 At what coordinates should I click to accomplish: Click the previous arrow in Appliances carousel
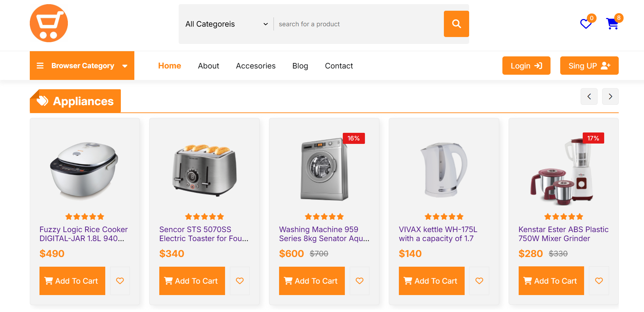pos(589,97)
